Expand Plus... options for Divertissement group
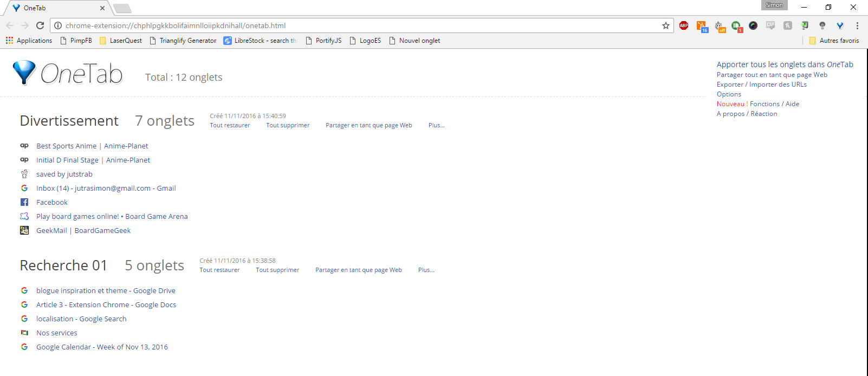Viewport: 868px width, 376px height. point(436,125)
